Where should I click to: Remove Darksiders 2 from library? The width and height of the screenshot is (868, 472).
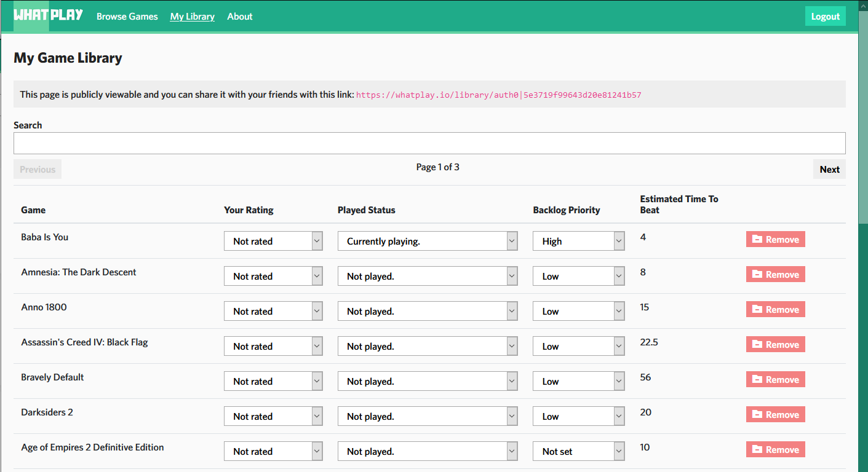tap(776, 415)
